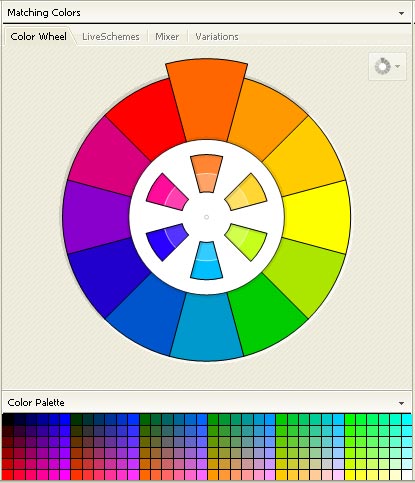
Task: Pick the inner pink matching color
Action: point(167,193)
